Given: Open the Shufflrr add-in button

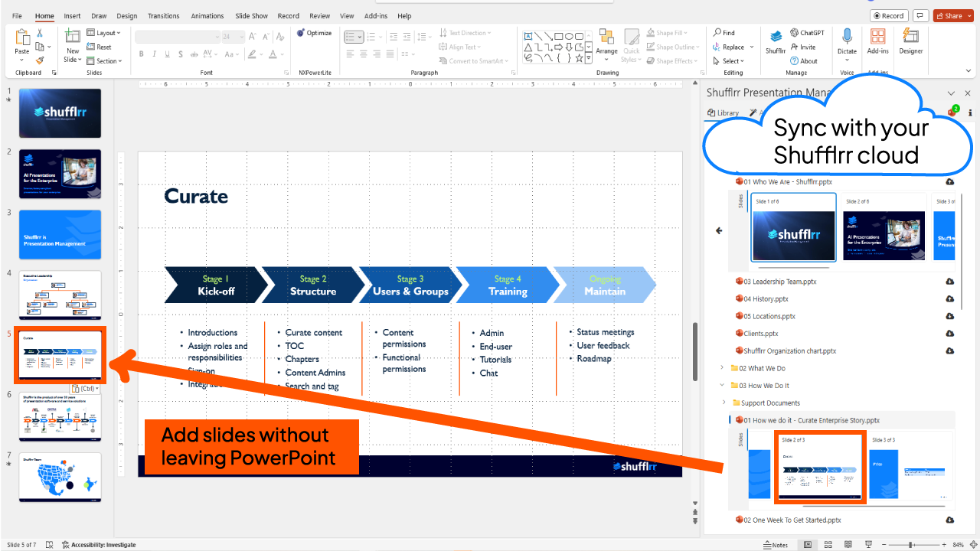Looking at the screenshot, I should [x=776, y=42].
